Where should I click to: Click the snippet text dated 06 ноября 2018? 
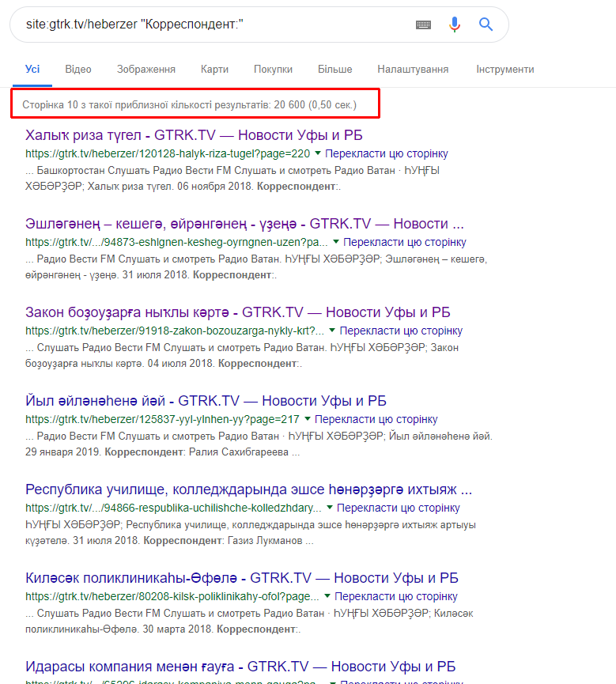pos(232,179)
